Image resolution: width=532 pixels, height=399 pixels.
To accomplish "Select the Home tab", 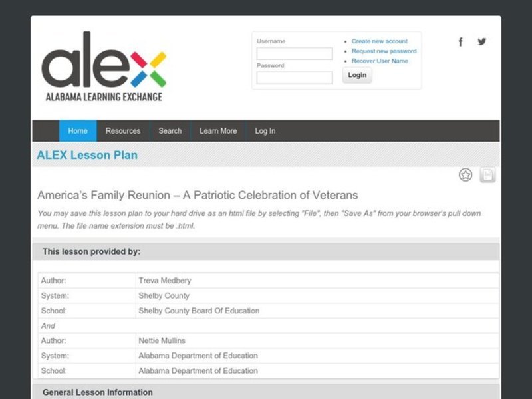I will point(78,131).
